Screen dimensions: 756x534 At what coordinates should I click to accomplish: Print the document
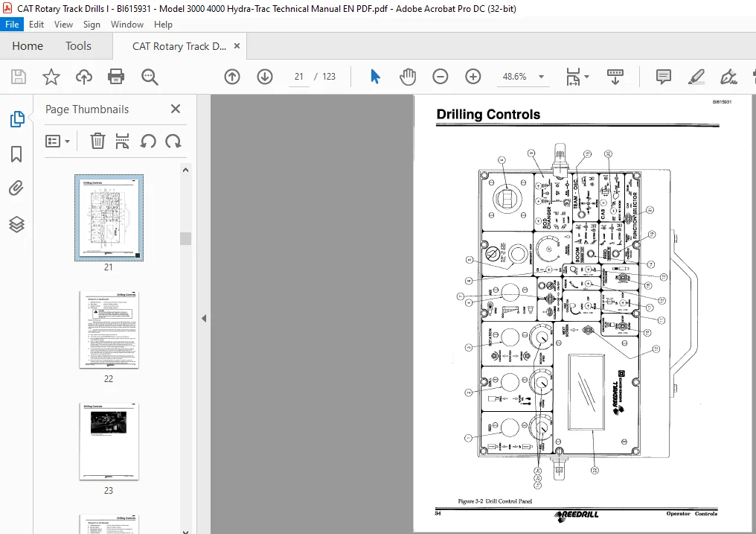pos(116,77)
